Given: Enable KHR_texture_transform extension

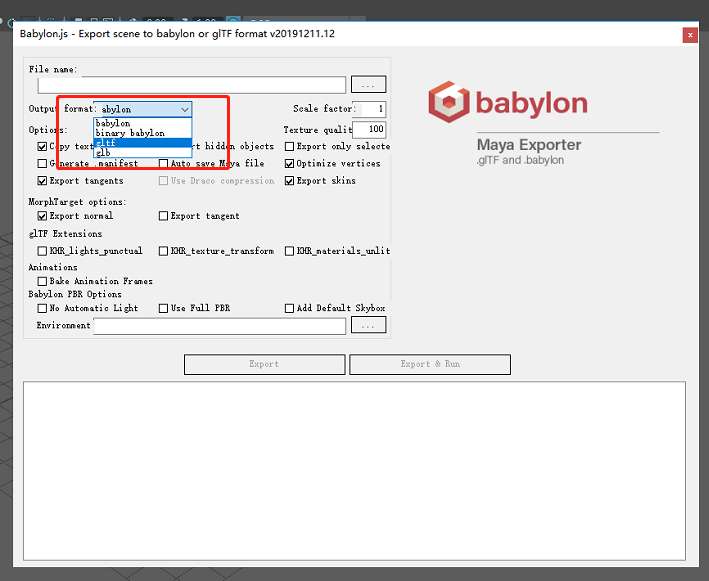Looking at the screenshot, I should 164,251.
